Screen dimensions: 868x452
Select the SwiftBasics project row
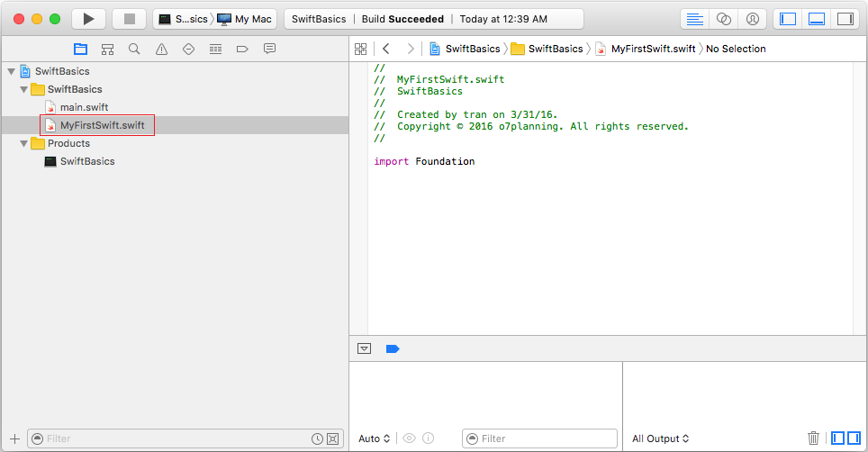(175, 71)
